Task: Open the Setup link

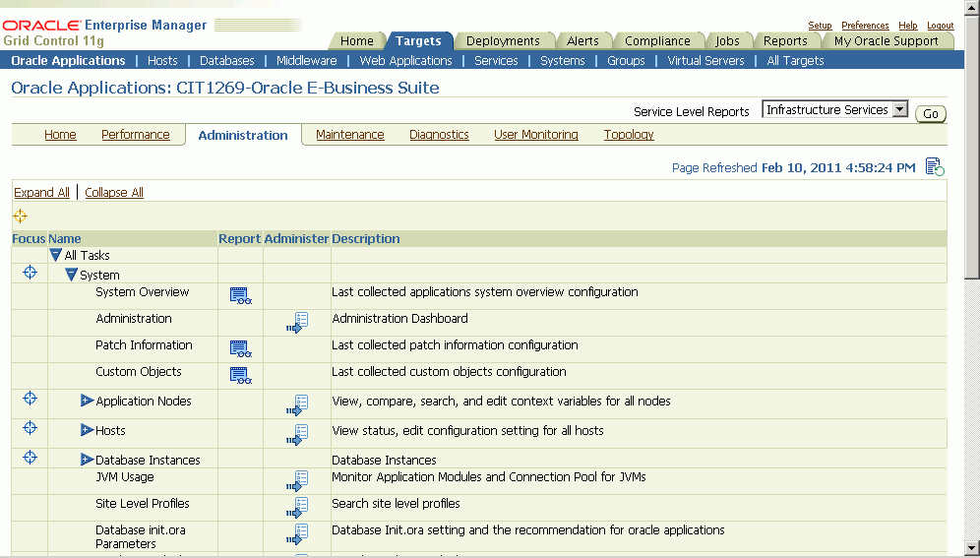Action: coord(820,26)
